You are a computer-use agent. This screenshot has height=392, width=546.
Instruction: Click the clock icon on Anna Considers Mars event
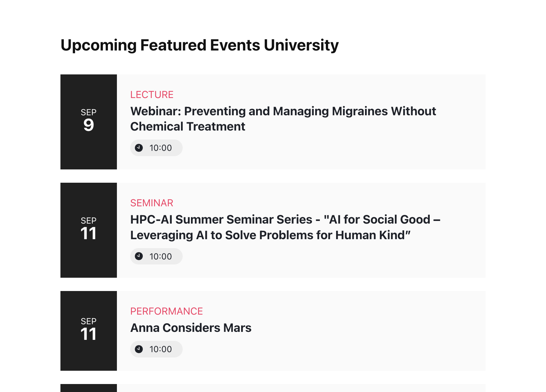[139, 349]
